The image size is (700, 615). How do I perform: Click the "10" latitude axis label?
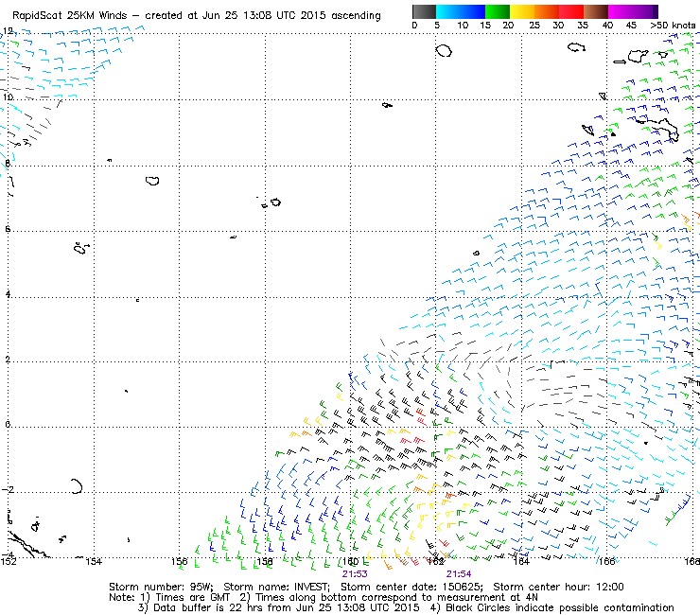point(8,97)
